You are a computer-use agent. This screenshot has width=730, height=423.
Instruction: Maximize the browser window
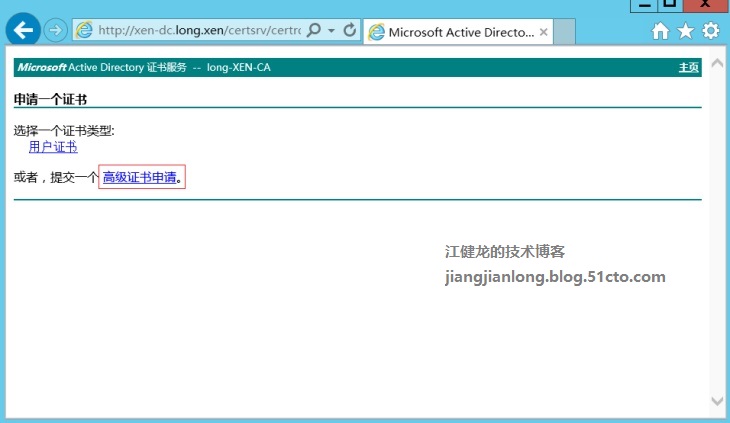(670, 5)
